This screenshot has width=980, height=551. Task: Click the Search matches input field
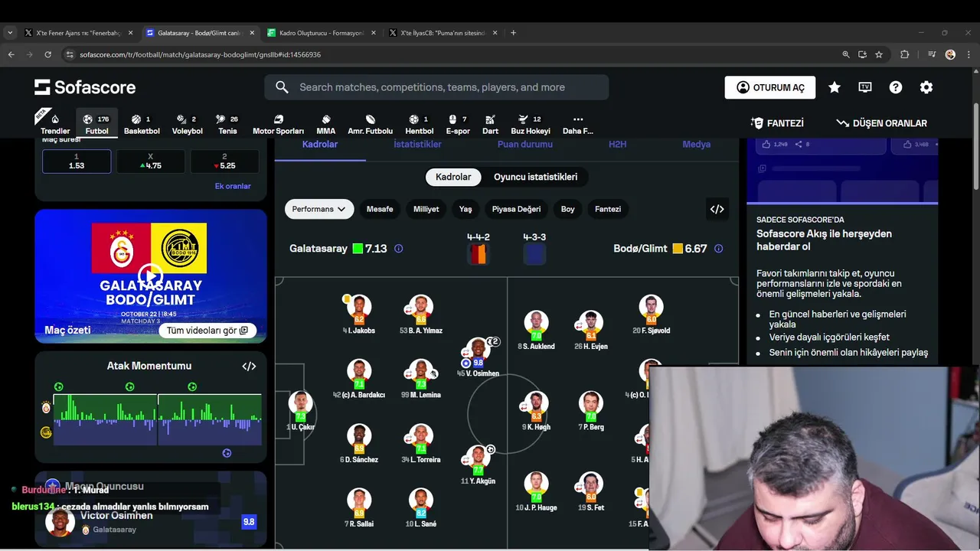436,87
